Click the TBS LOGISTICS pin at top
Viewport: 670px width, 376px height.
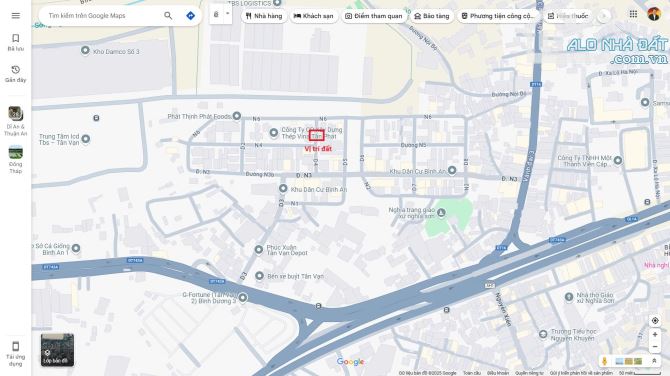[277, 3]
